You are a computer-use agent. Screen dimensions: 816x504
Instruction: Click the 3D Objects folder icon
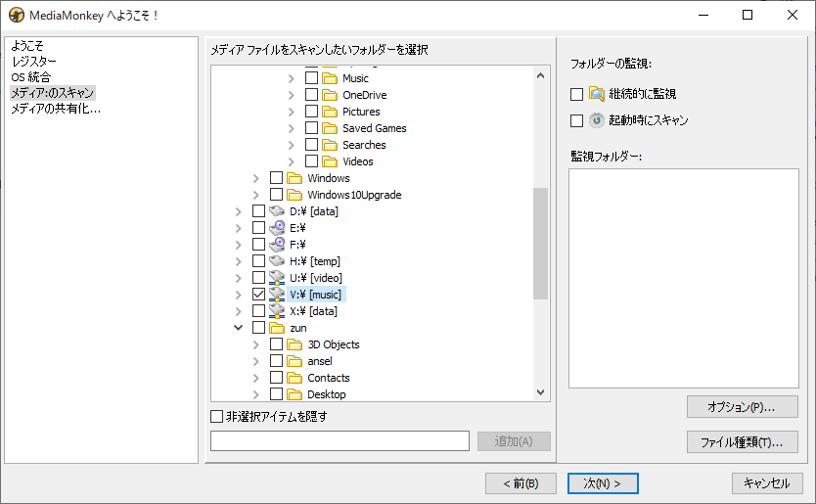[x=295, y=344]
